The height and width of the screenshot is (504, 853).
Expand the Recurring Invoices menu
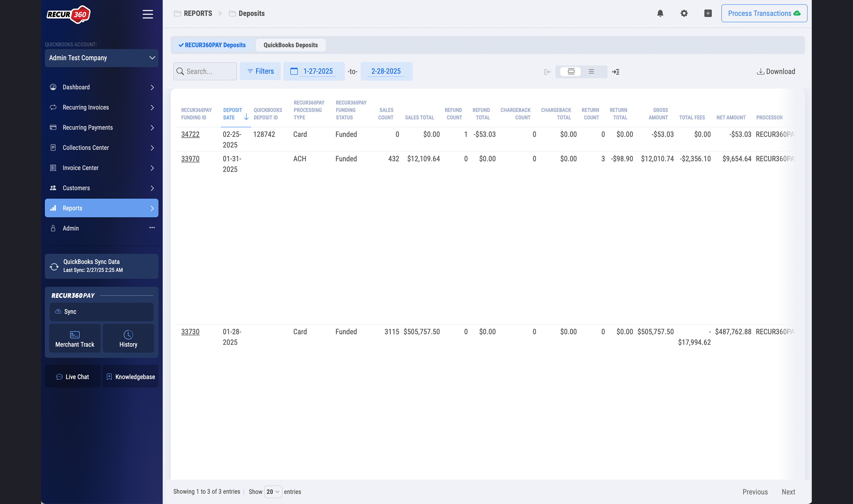[x=152, y=107]
